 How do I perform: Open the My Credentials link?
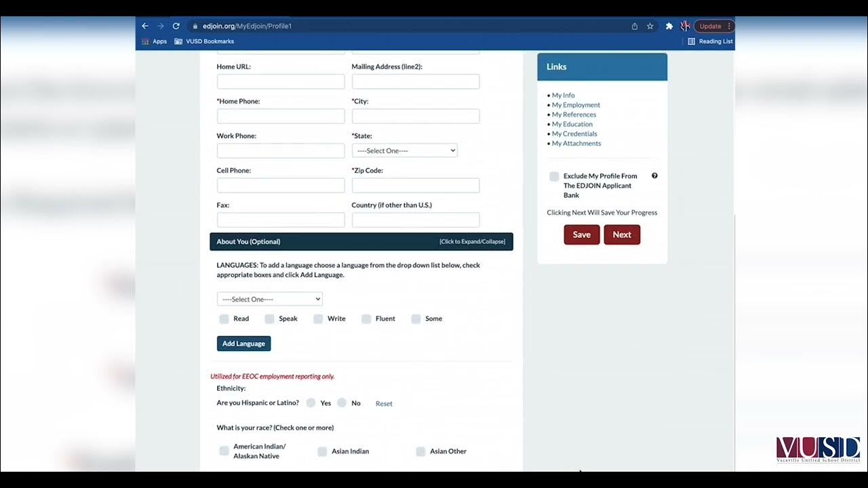pos(574,134)
